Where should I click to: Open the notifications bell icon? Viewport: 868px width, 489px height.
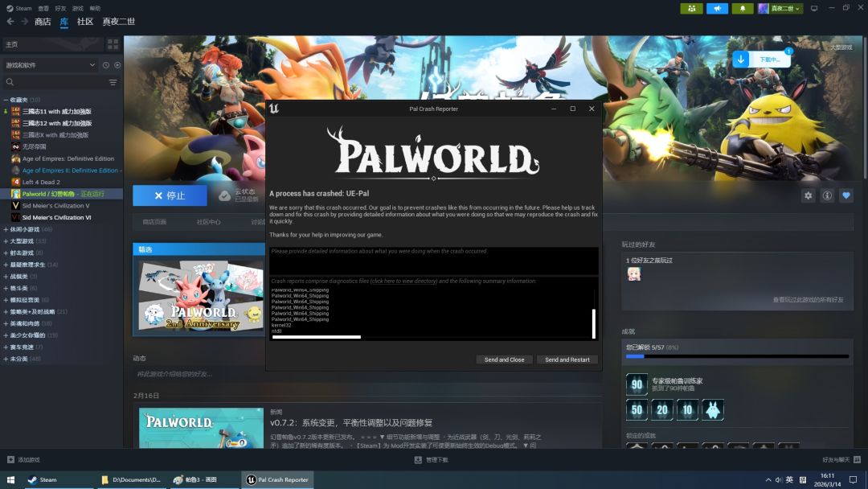coord(743,8)
